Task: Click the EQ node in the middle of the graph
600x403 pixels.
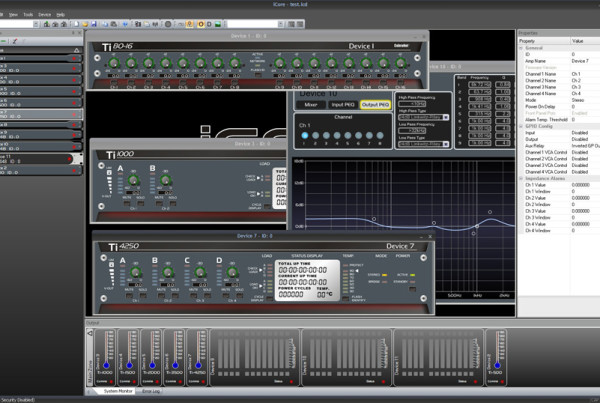Action: 434,223
